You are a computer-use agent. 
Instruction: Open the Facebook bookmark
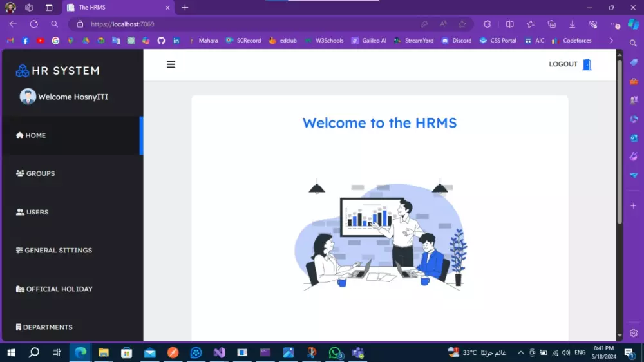point(26,41)
